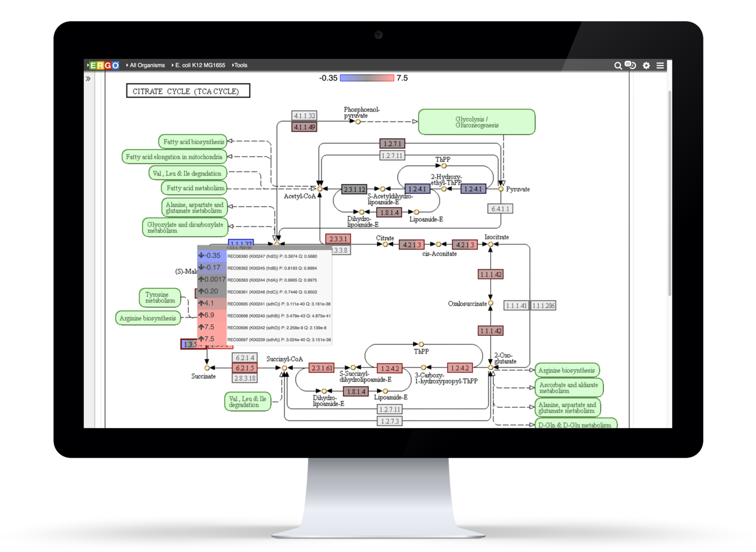Open the E. coli K12 MG1655 menu
The height and width of the screenshot is (552, 756).
[199, 66]
